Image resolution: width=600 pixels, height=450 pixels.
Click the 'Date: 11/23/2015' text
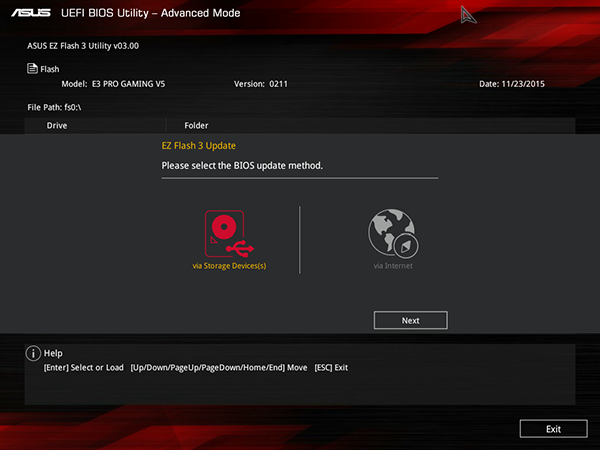[x=512, y=84]
